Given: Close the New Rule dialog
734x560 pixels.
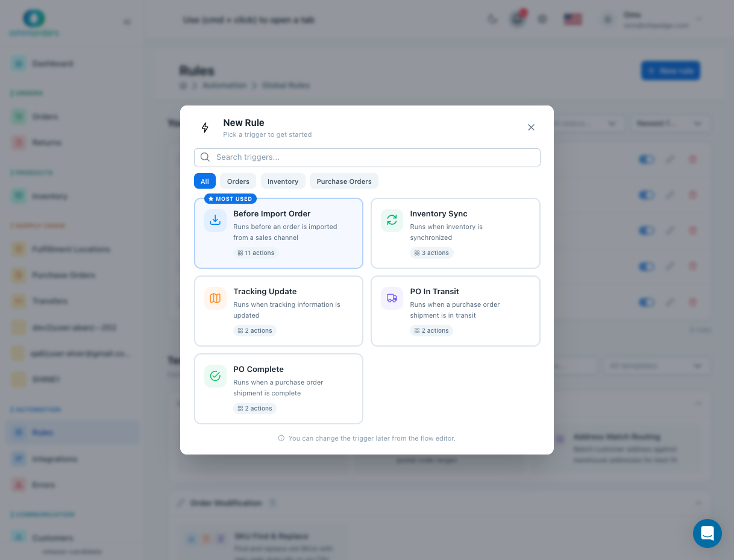Looking at the screenshot, I should coord(531,127).
